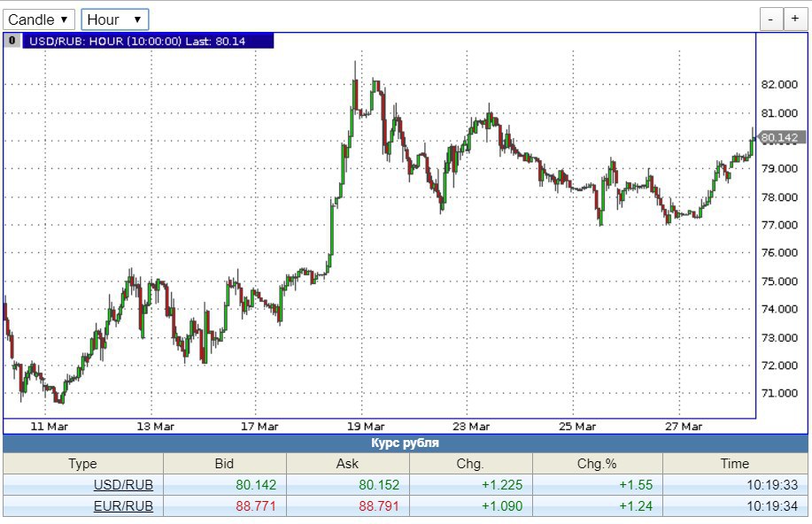Select USD/RUB time 10:19:33

[x=772, y=485]
